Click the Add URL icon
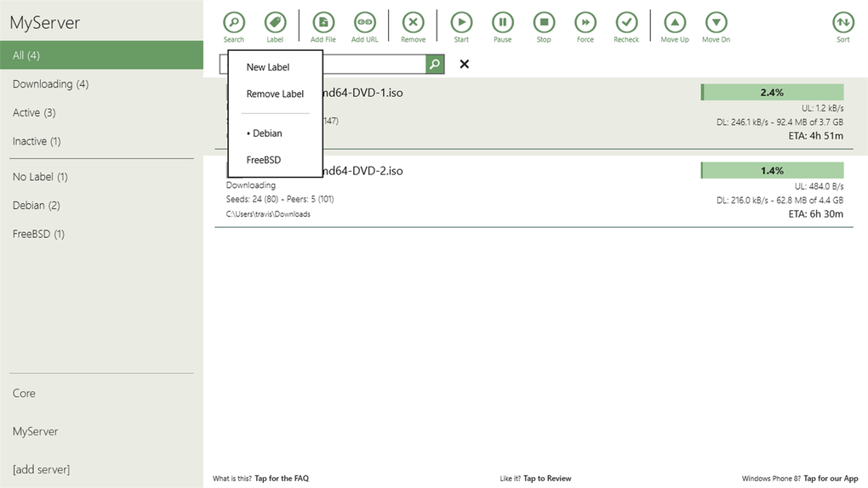Viewport: 868px width, 488px height. (365, 23)
